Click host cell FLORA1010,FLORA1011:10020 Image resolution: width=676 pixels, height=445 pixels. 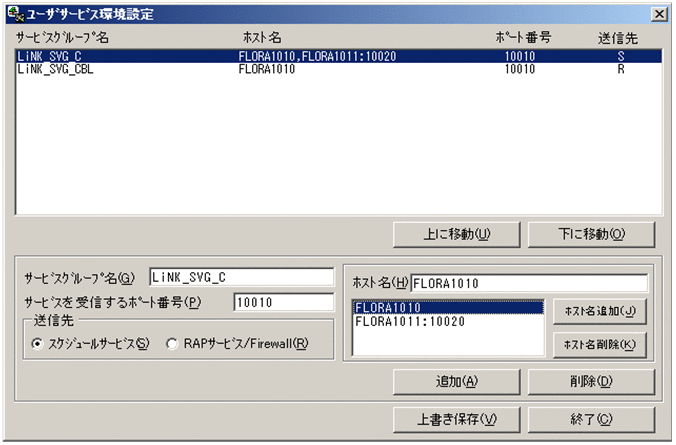pyautogui.click(x=317, y=56)
